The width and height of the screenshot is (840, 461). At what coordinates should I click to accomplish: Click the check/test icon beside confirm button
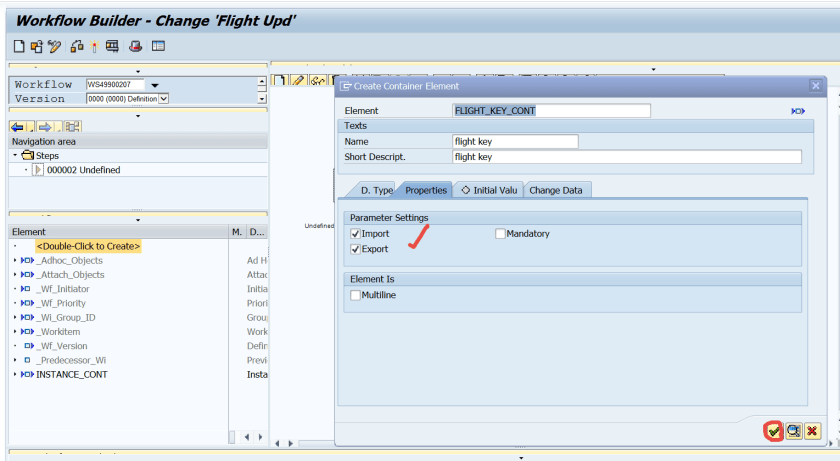(x=793, y=431)
